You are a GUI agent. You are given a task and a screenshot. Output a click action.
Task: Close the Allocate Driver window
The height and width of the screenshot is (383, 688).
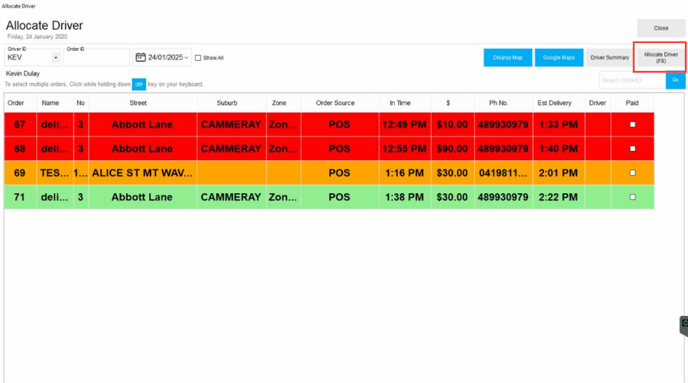(661, 28)
